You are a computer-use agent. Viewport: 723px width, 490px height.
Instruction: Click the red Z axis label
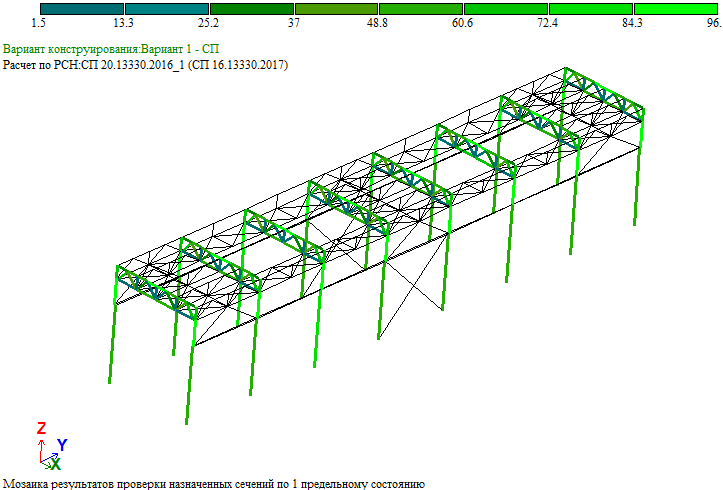click(x=41, y=428)
